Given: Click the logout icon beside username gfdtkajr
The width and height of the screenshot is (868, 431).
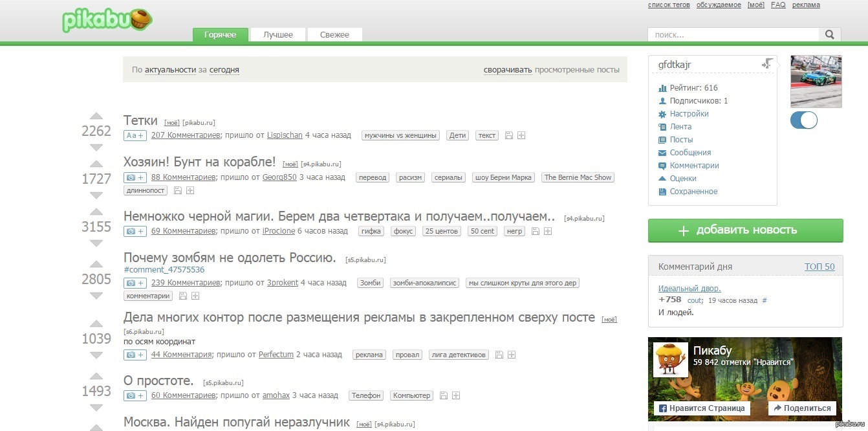Looking at the screenshot, I should click(767, 63).
